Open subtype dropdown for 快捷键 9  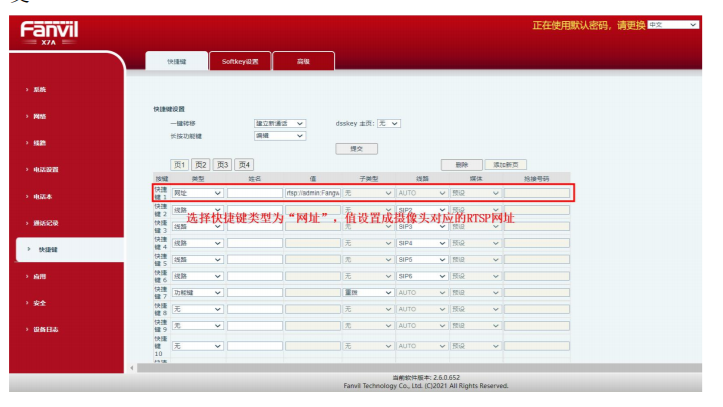pos(368,326)
